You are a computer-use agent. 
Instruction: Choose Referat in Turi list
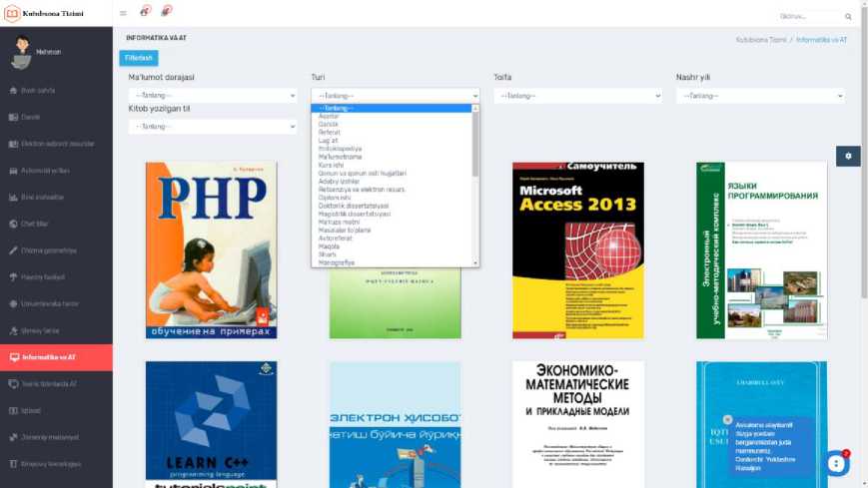point(392,133)
